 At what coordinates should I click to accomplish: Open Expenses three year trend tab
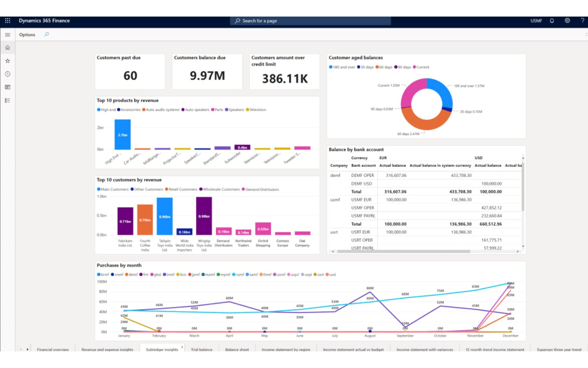coord(559,349)
